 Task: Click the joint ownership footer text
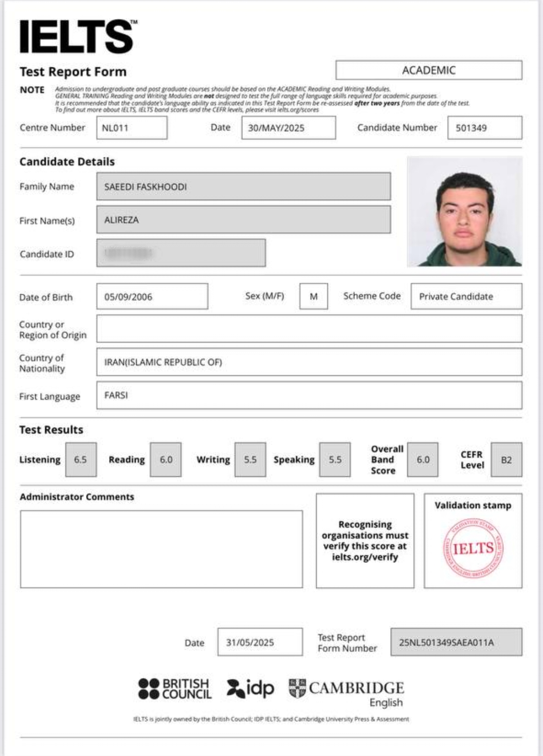click(271, 719)
